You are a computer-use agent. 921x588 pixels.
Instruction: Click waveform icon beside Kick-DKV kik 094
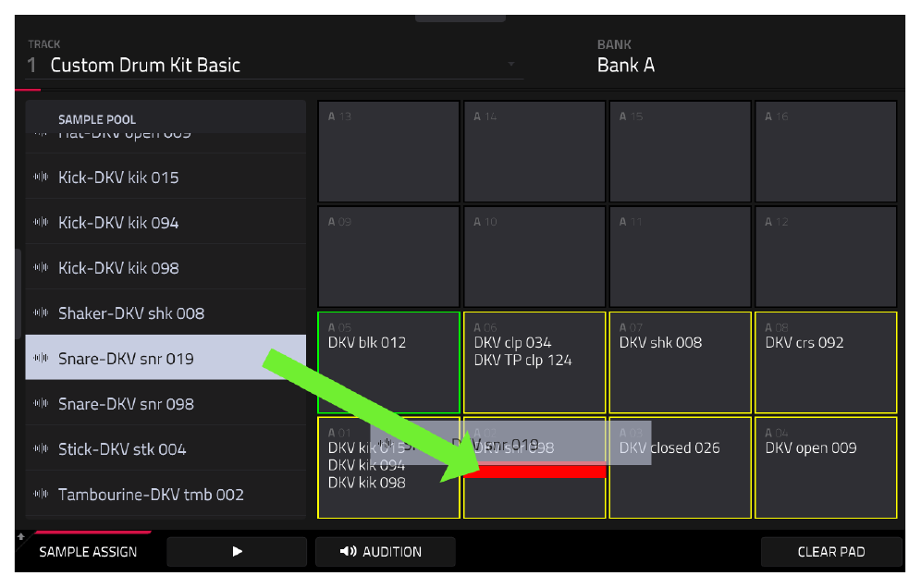tap(41, 222)
